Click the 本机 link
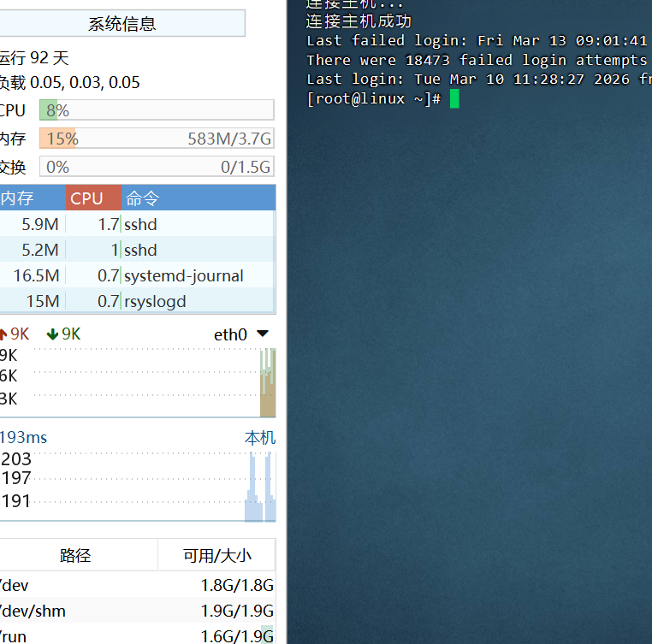Screen dimensions: 652x644 [260, 438]
